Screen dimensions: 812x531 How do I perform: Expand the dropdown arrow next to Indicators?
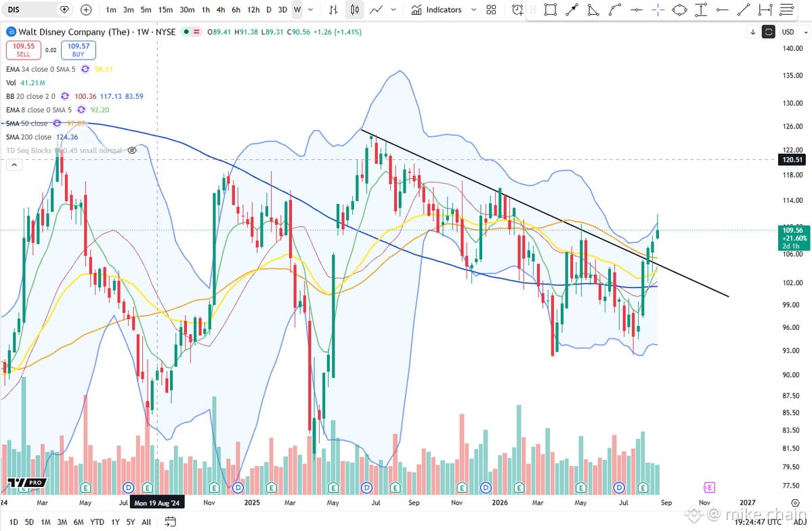point(473,9)
